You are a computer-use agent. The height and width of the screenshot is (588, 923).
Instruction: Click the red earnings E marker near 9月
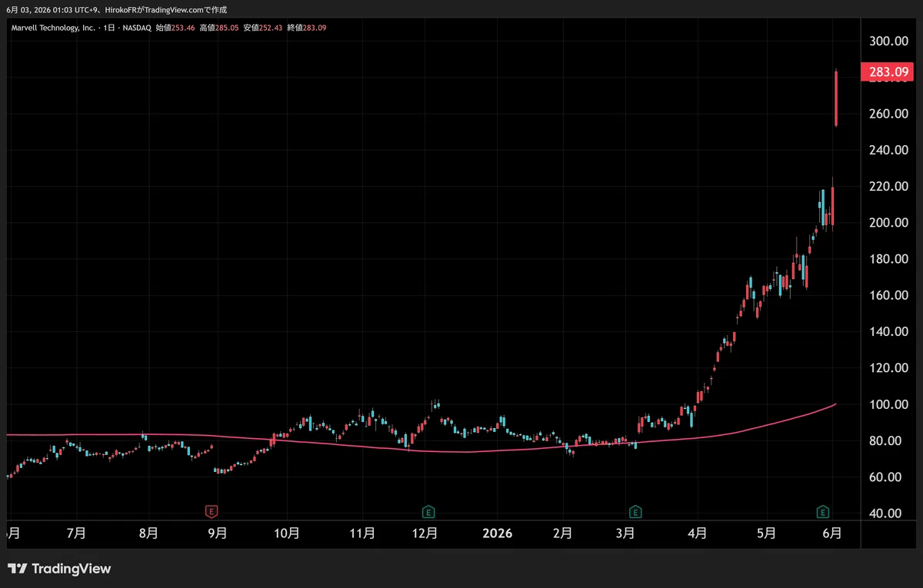[212, 511]
